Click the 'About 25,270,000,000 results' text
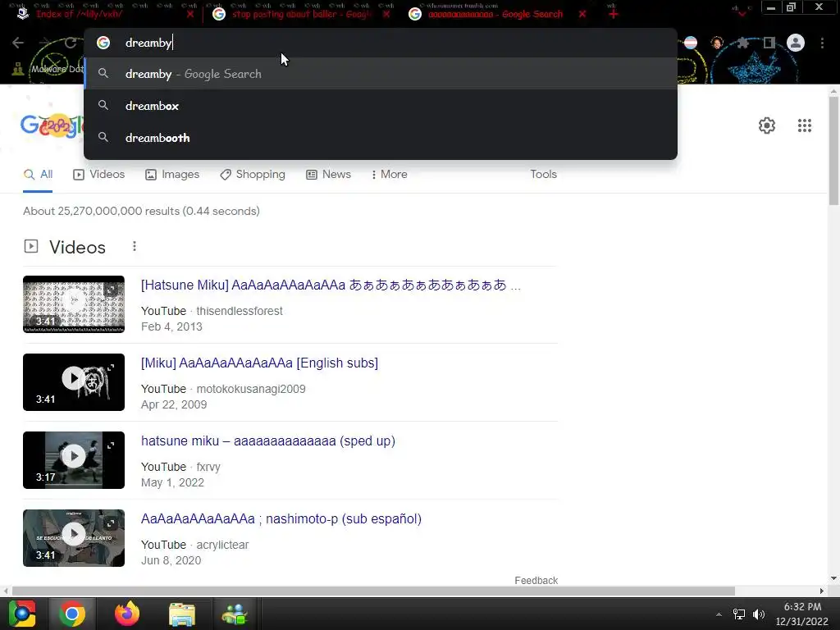Screen dimensions: 840x630 (x=141, y=211)
